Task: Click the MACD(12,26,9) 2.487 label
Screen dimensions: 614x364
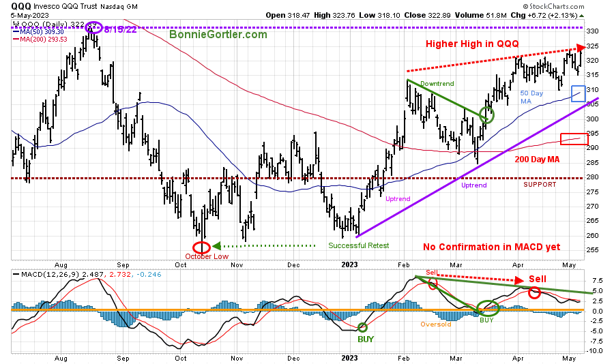Action: click(x=59, y=275)
